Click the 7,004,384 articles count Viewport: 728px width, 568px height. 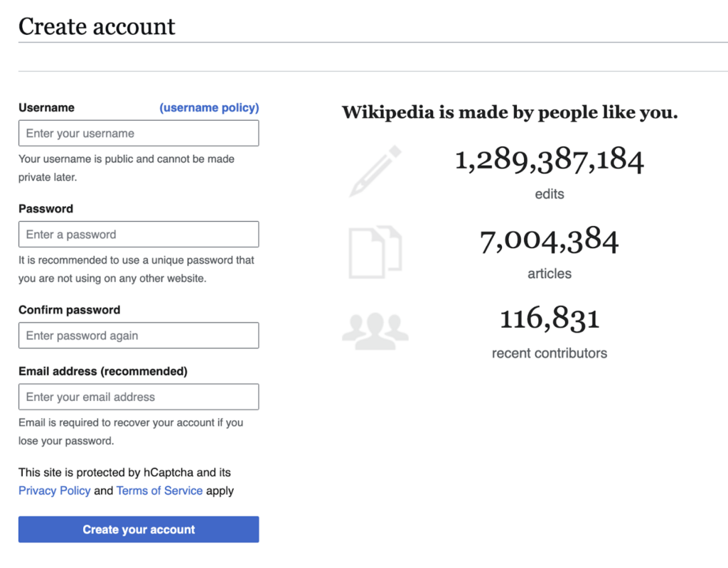550,240
